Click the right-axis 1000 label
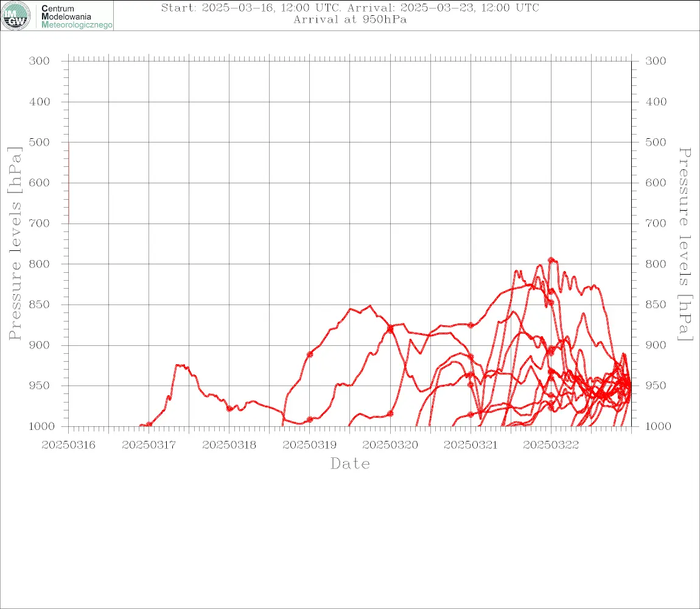700x609 pixels. pos(659,426)
